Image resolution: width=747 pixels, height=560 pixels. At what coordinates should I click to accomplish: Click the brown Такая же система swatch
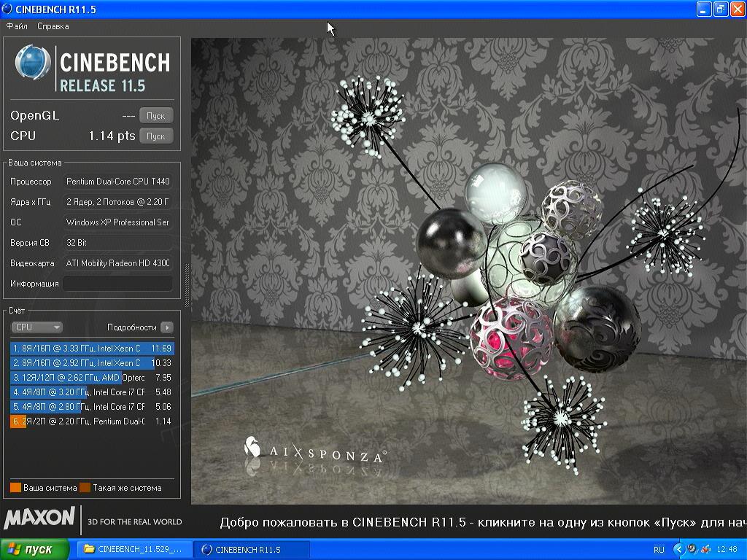[85, 488]
